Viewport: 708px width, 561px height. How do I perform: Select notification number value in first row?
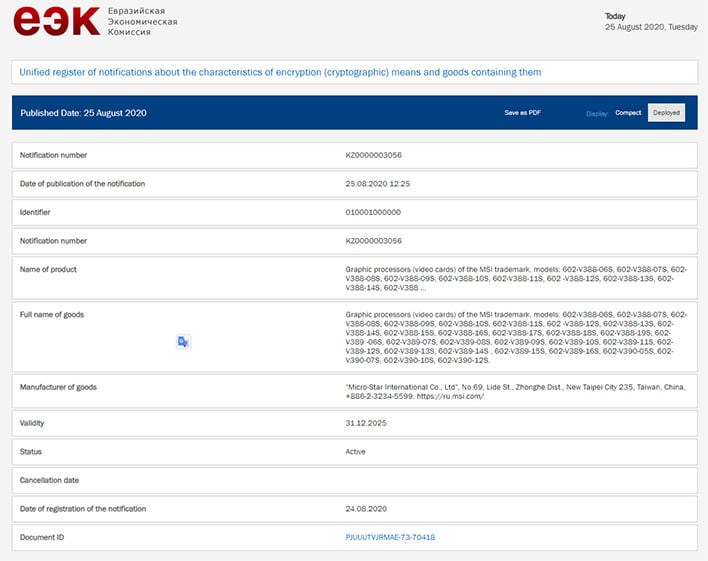[x=373, y=155]
